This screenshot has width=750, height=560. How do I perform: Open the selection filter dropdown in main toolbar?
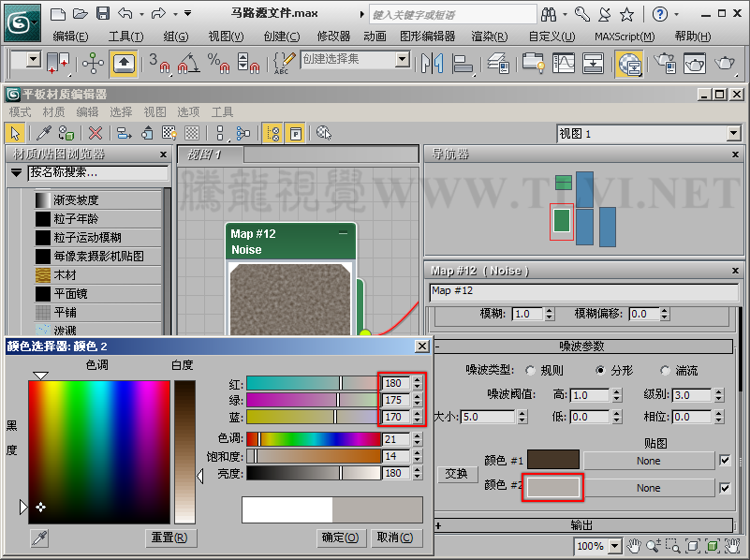pyautogui.click(x=33, y=60)
